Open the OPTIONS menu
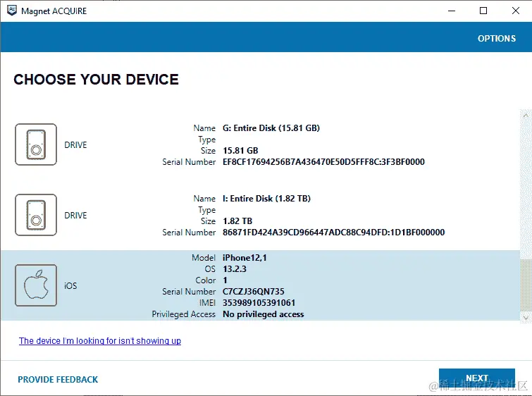 (x=497, y=38)
